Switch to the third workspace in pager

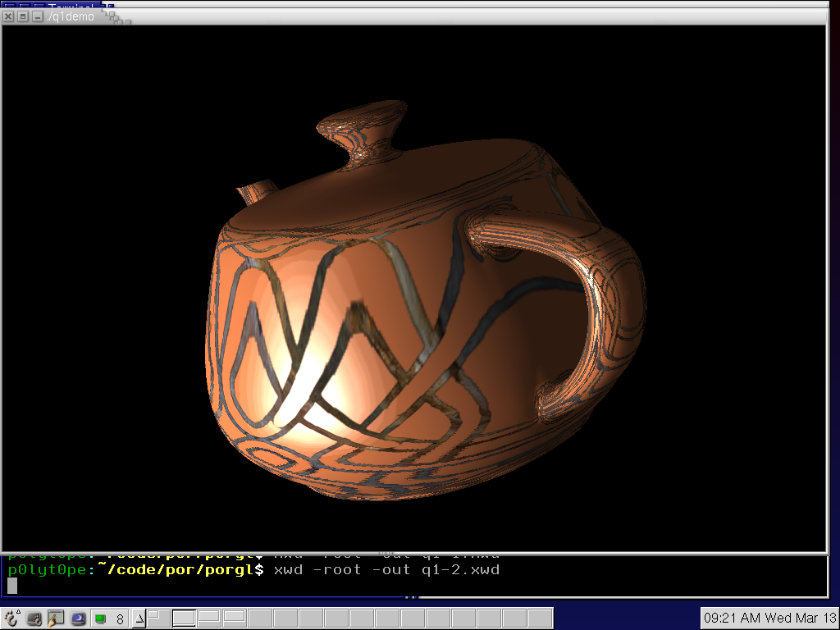click(x=209, y=618)
